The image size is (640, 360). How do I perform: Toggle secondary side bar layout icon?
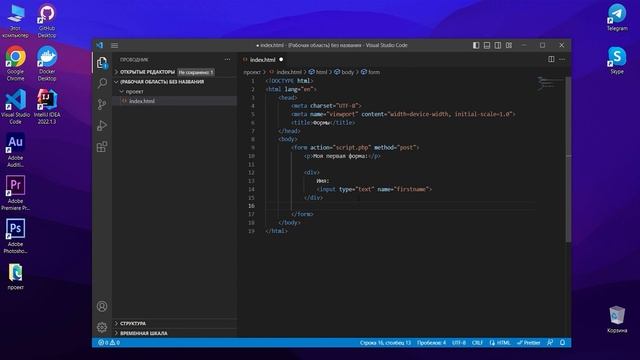(x=498, y=45)
